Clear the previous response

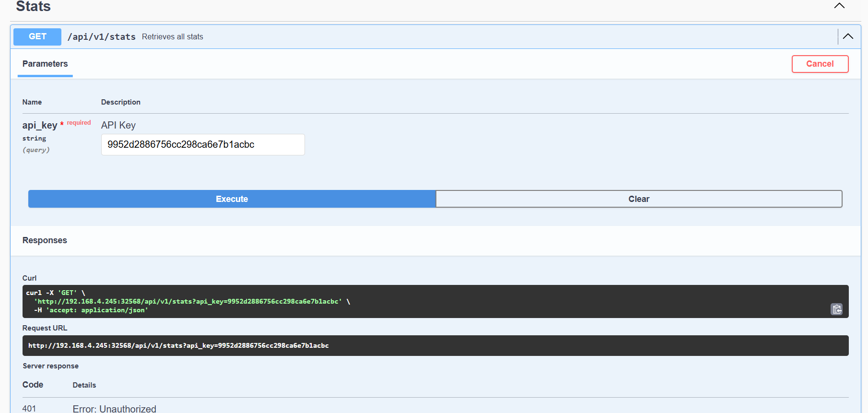tap(639, 199)
